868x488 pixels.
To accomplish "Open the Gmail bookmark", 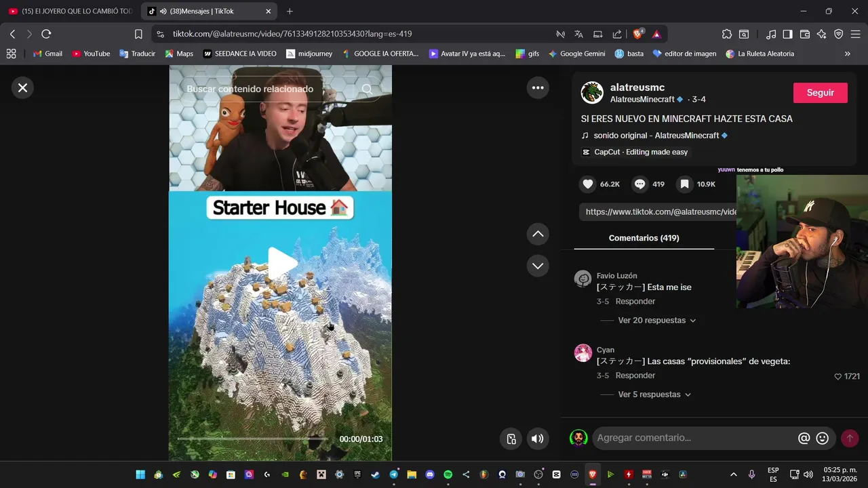I will [47, 54].
